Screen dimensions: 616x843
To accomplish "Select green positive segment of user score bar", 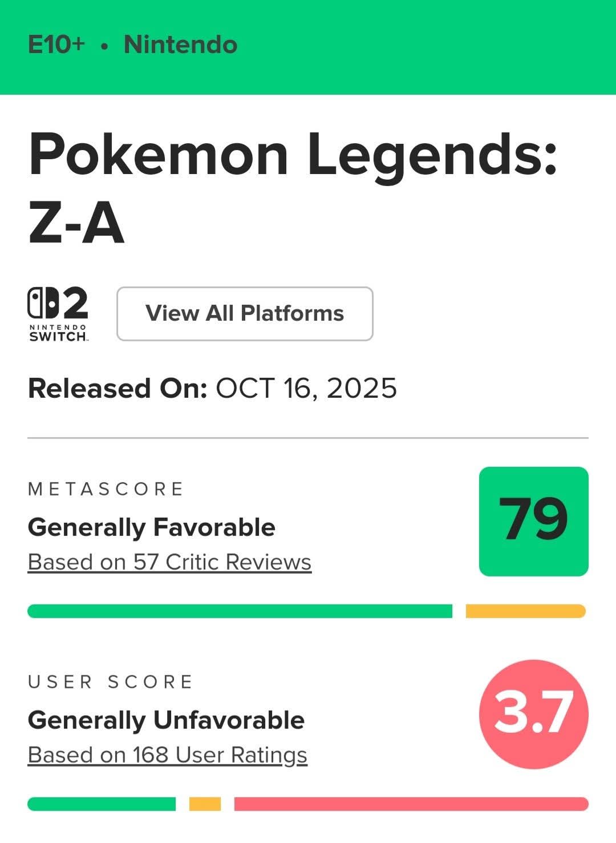I will 102,804.
